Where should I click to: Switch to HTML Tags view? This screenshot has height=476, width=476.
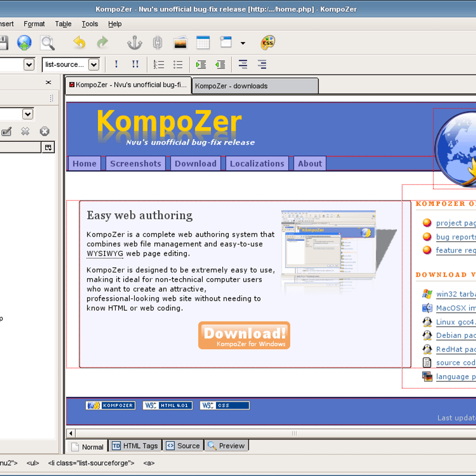135,446
